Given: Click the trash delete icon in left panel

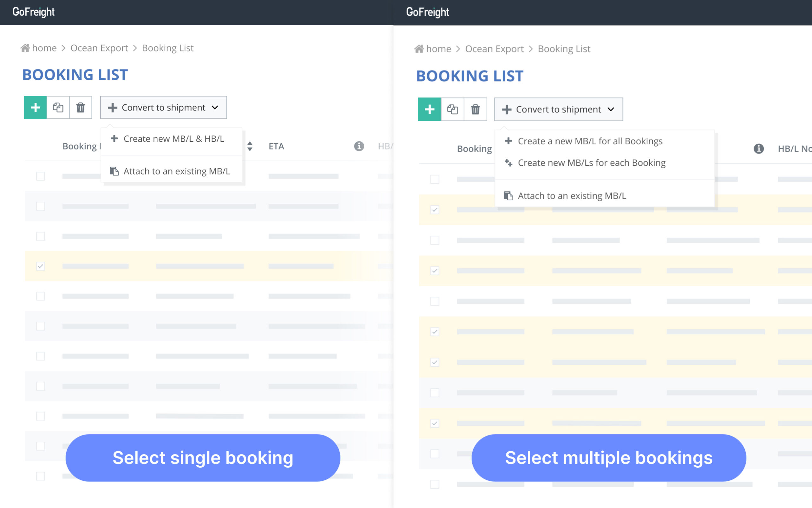Looking at the screenshot, I should click(x=81, y=108).
